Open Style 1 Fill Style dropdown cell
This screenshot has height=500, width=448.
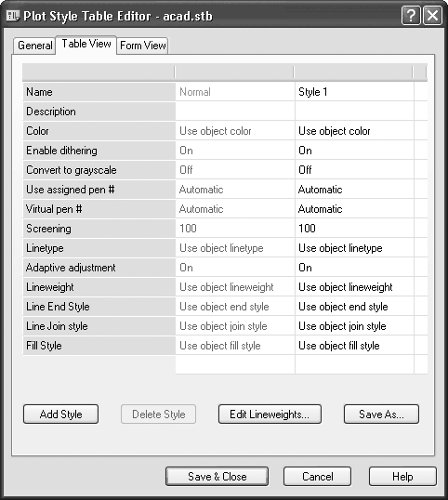click(354, 346)
